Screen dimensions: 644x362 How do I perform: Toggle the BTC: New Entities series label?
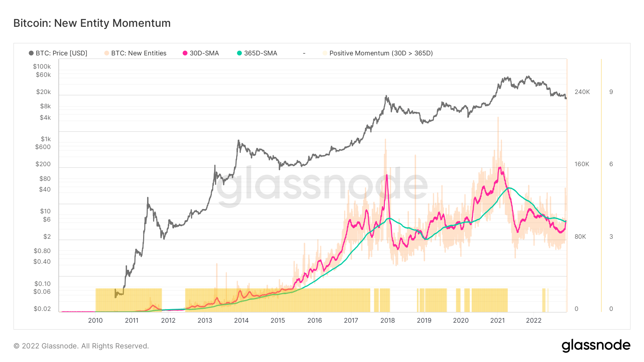pos(139,53)
